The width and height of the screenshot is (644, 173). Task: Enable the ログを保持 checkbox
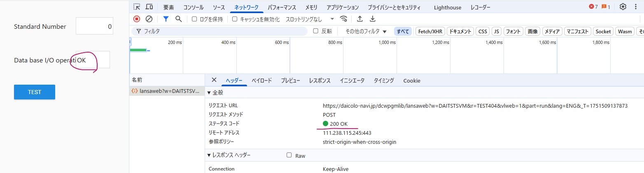[194, 19]
